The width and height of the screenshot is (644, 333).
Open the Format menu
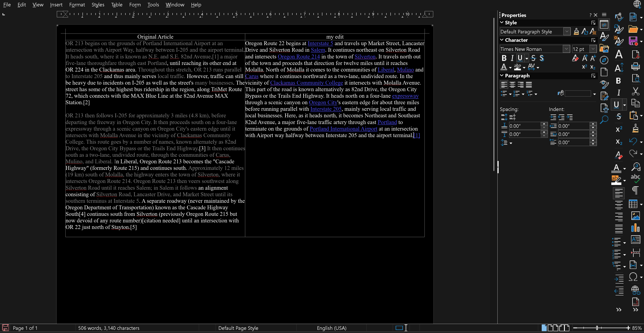tap(77, 5)
